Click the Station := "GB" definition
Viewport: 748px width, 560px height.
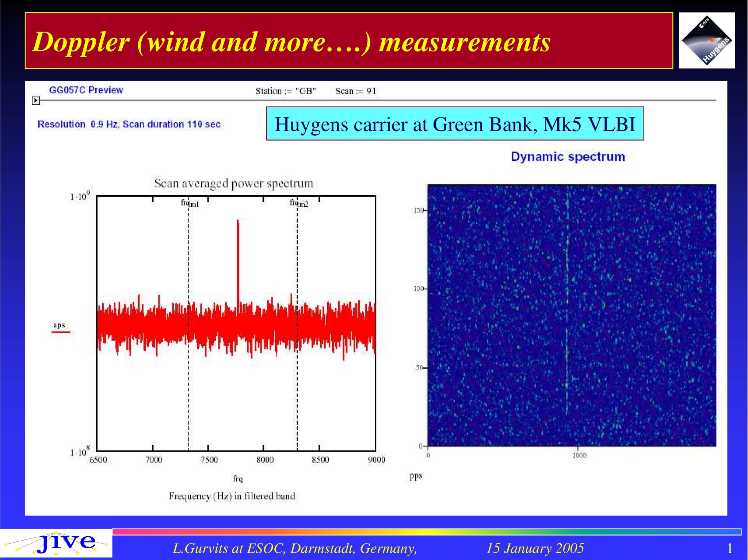click(x=286, y=91)
